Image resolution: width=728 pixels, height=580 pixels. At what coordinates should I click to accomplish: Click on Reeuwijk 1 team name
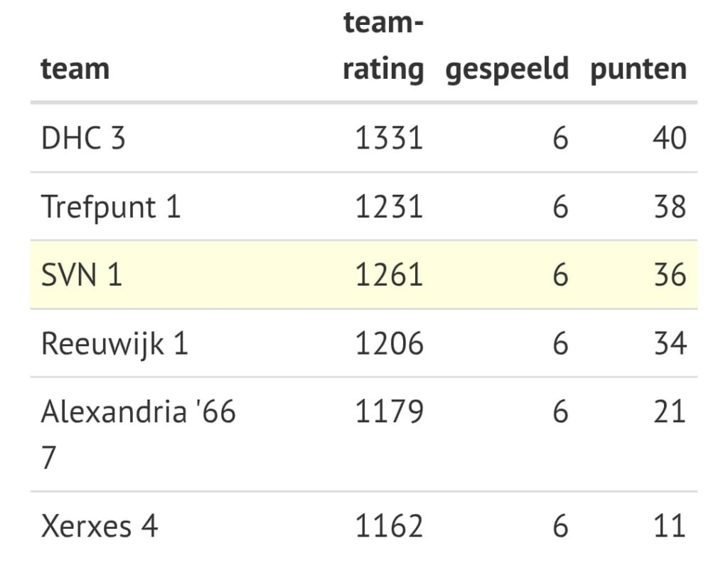(114, 344)
